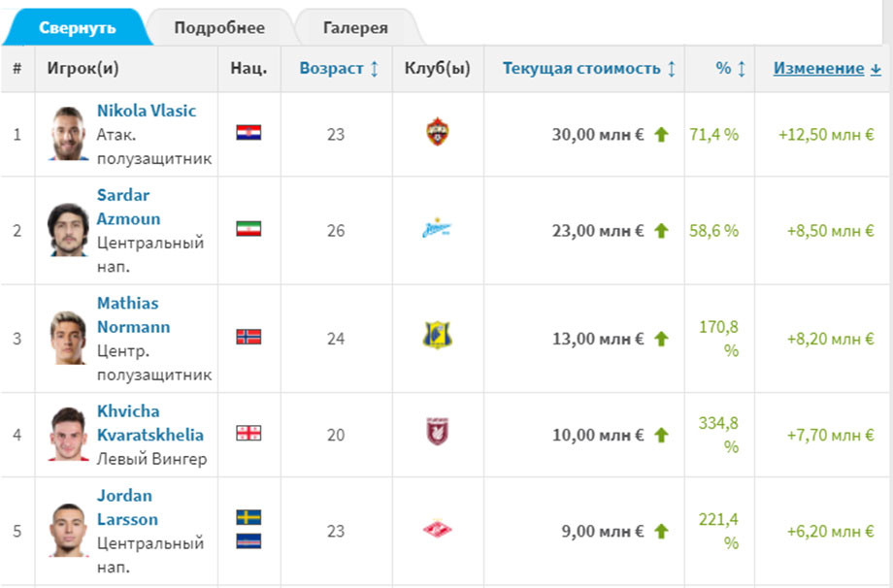Click the Norwegian flag beside Normann
893x588 pixels.
(x=248, y=337)
